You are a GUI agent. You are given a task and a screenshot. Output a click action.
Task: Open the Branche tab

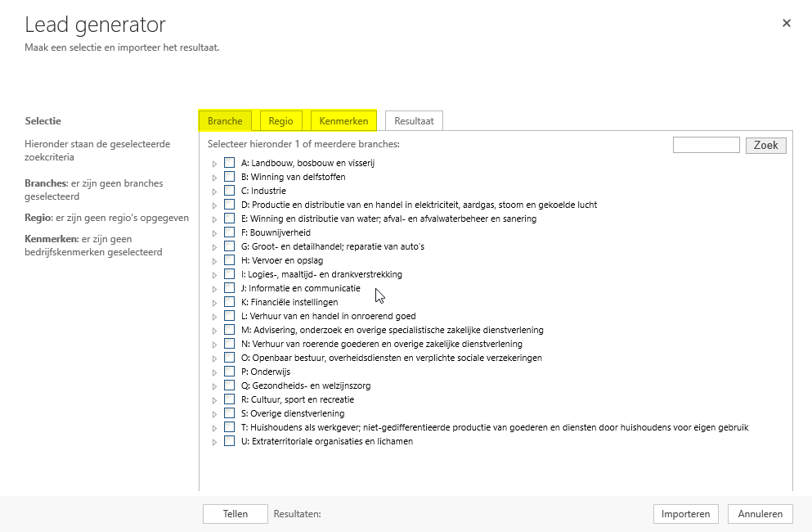pos(225,121)
